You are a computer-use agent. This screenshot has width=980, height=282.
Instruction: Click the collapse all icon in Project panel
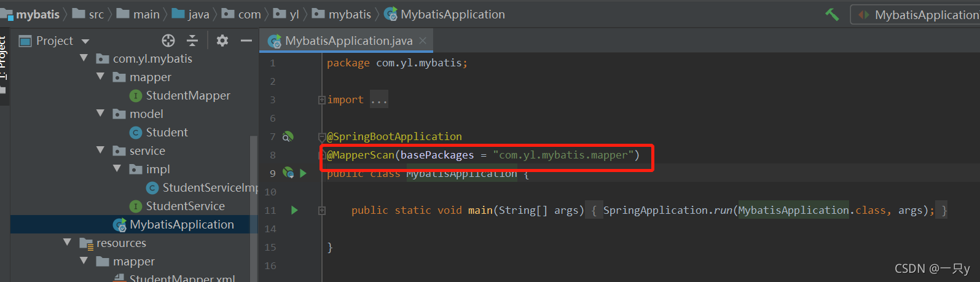pos(192,41)
